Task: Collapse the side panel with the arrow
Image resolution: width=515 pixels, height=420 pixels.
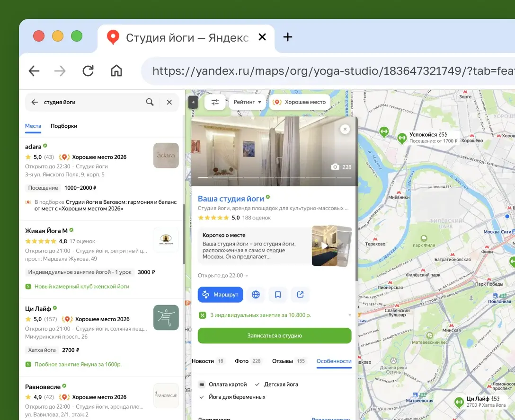Action: [x=193, y=102]
